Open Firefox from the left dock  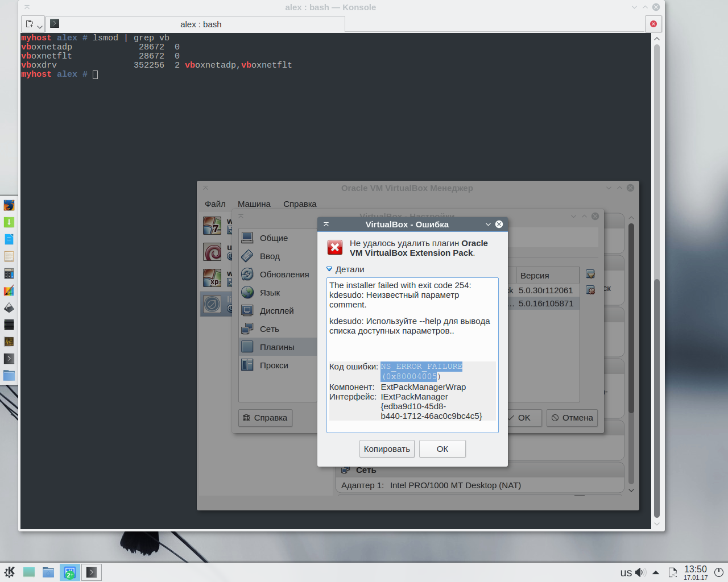click(x=9, y=205)
